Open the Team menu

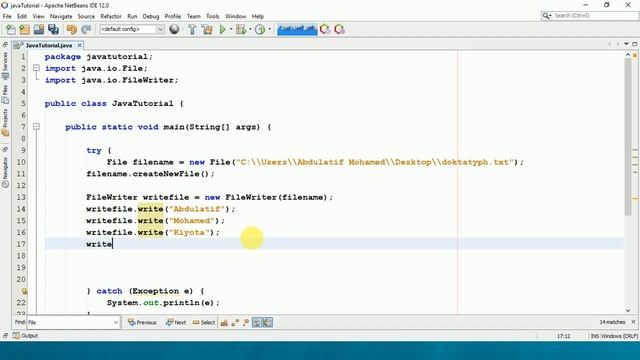193,16
